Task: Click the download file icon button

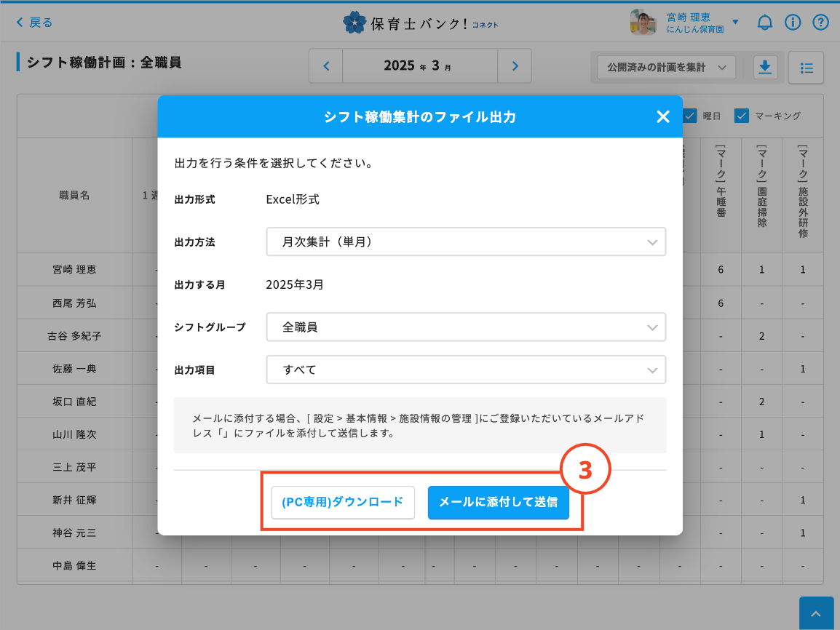Action: point(764,67)
